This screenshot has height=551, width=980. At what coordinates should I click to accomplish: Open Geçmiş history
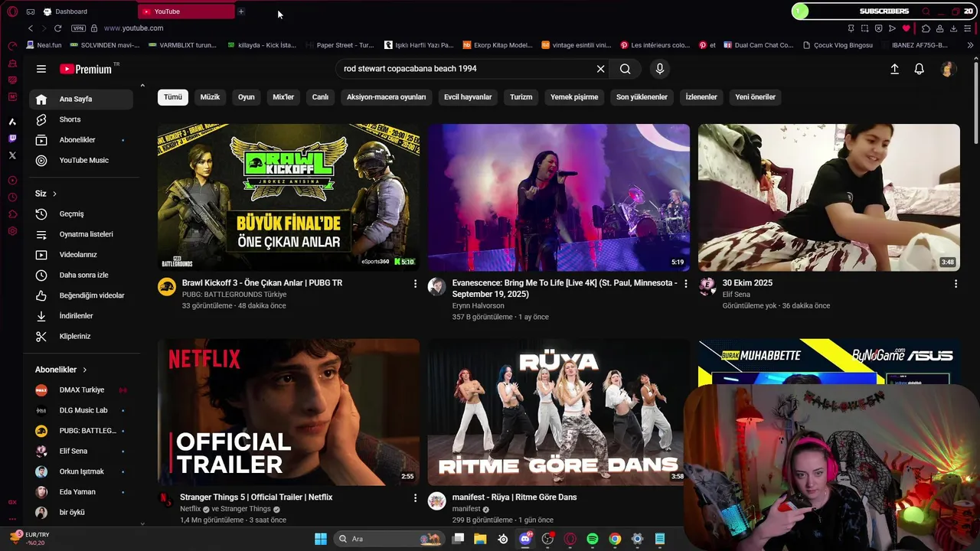[x=81, y=214]
